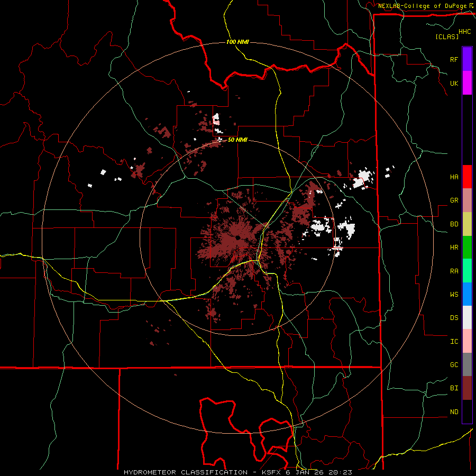Click the radar site center dot
This screenshot has height=476, width=476.
pyautogui.click(x=237, y=237)
